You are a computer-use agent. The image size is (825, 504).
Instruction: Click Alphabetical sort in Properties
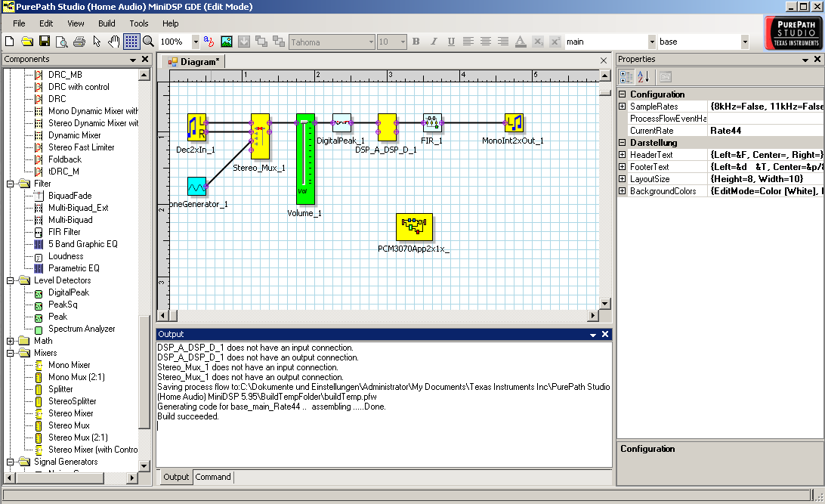tap(644, 77)
